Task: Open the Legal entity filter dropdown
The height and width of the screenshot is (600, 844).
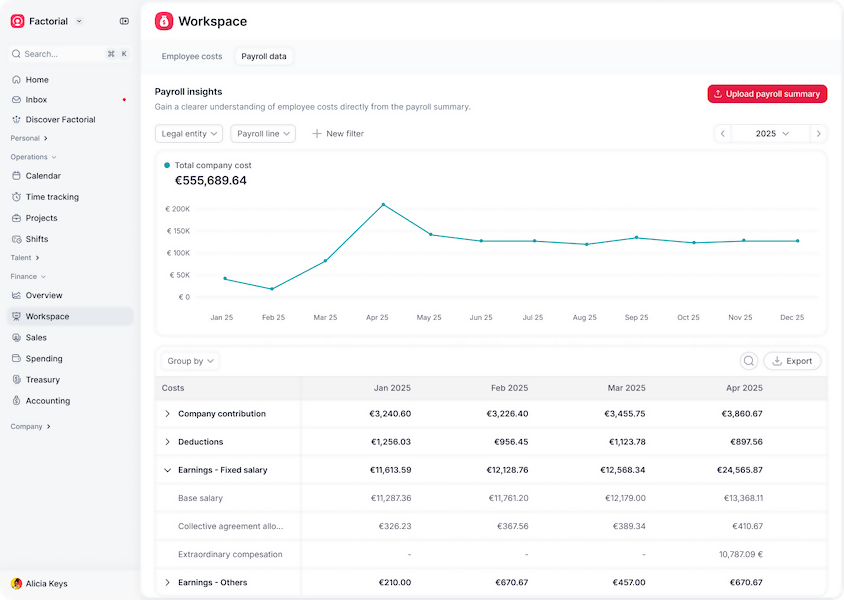Action: [189, 133]
